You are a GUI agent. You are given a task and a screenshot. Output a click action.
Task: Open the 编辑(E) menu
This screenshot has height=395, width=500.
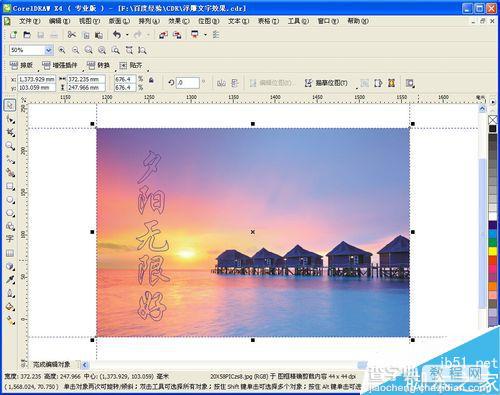pos(59,21)
